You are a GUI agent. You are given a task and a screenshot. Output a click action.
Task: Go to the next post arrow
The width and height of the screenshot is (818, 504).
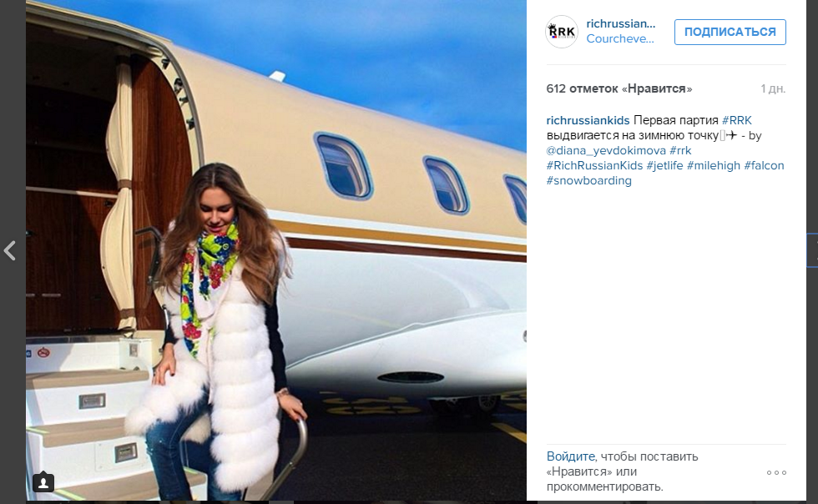(x=813, y=250)
